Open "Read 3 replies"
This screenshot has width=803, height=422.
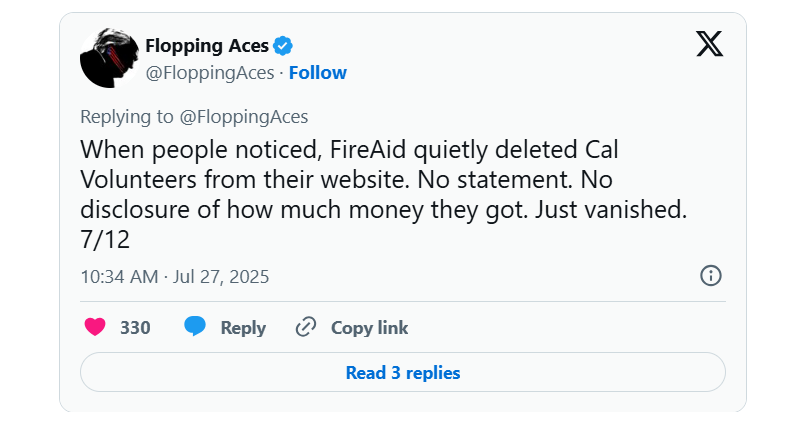(402, 373)
